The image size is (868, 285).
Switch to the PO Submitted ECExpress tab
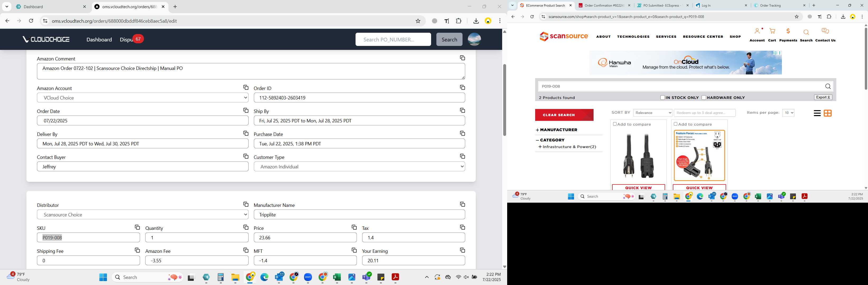coord(662,5)
